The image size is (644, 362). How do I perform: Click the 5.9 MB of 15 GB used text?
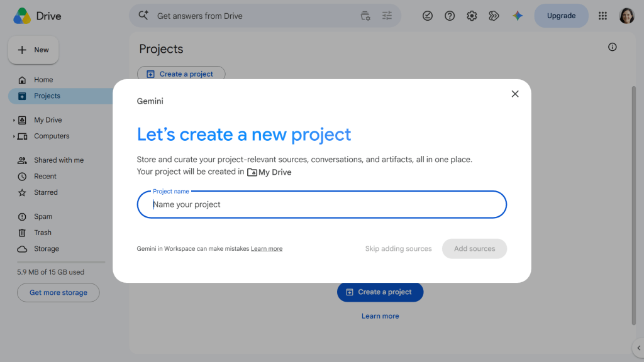pyautogui.click(x=50, y=272)
